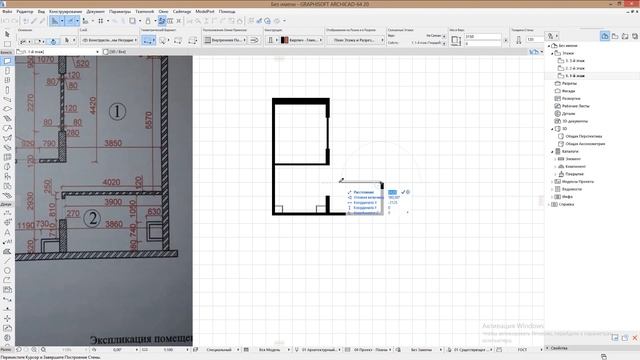Open the Редактор menu
Screen dimensions: 640x360
click(25, 11)
